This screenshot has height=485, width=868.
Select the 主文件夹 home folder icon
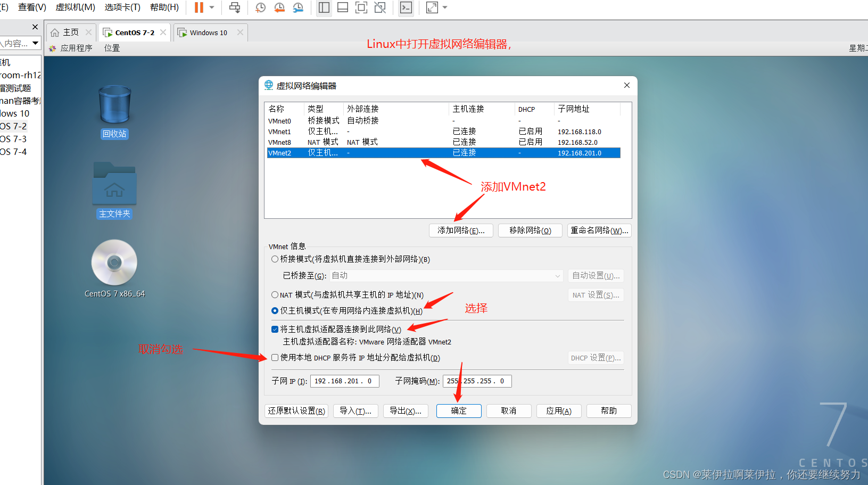click(114, 190)
